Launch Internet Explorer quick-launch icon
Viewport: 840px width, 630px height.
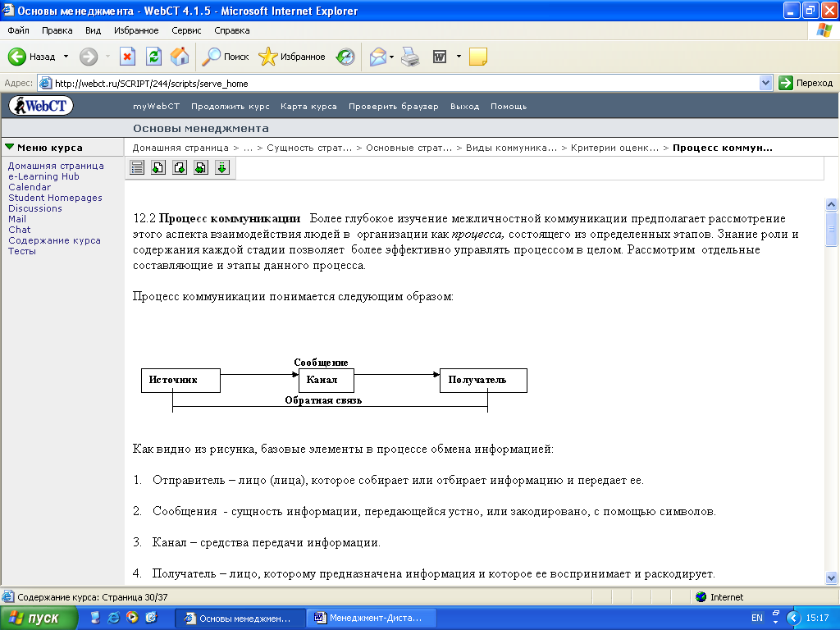[113, 618]
